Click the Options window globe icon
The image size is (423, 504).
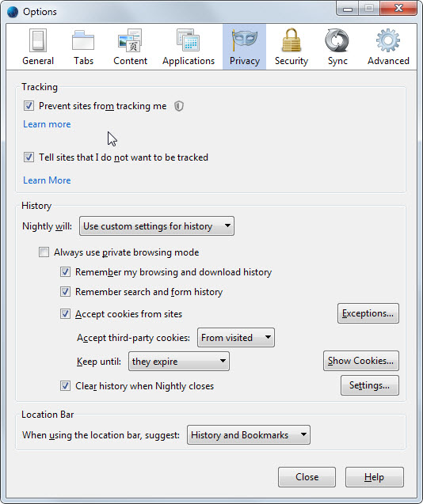[13, 12]
